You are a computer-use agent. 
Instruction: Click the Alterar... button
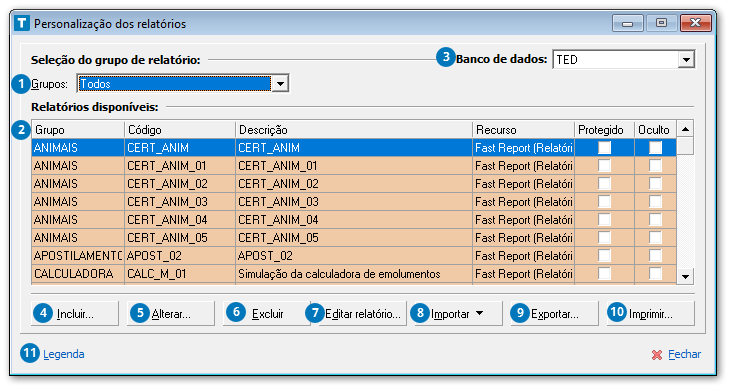171,314
